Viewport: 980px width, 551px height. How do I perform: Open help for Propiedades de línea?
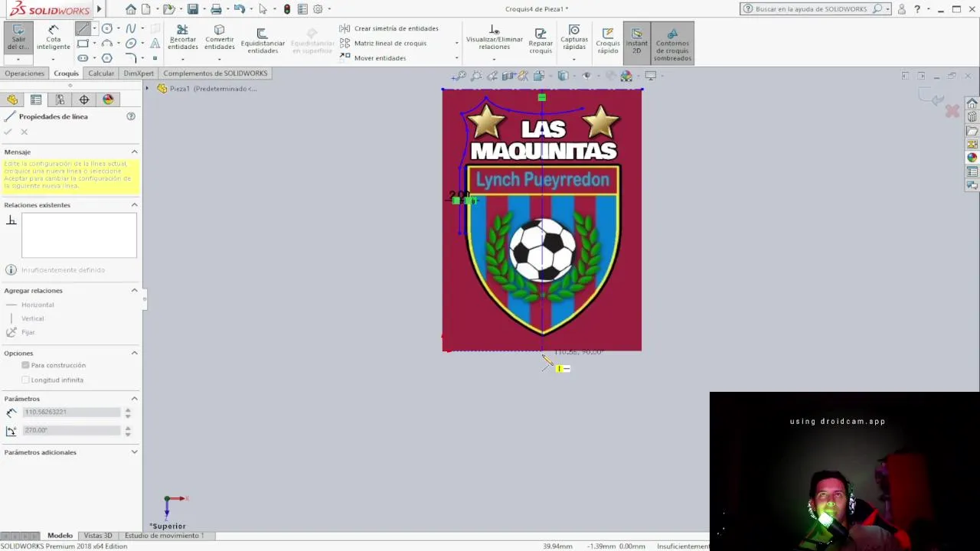click(131, 116)
